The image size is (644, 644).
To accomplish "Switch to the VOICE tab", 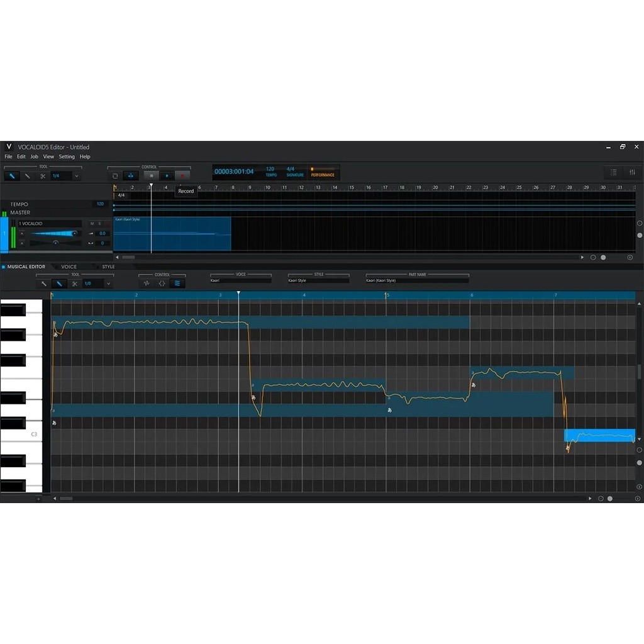I will coord(69,267).
